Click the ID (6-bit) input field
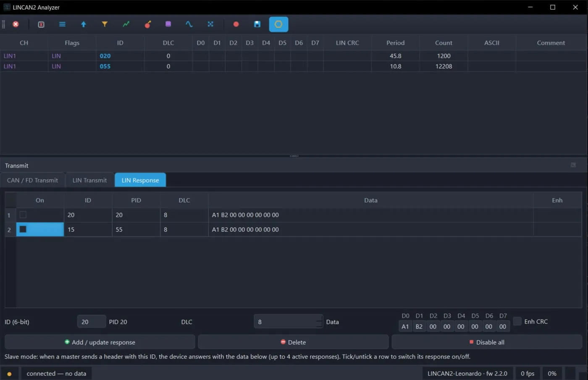588x380 pixels. [92, 322]
